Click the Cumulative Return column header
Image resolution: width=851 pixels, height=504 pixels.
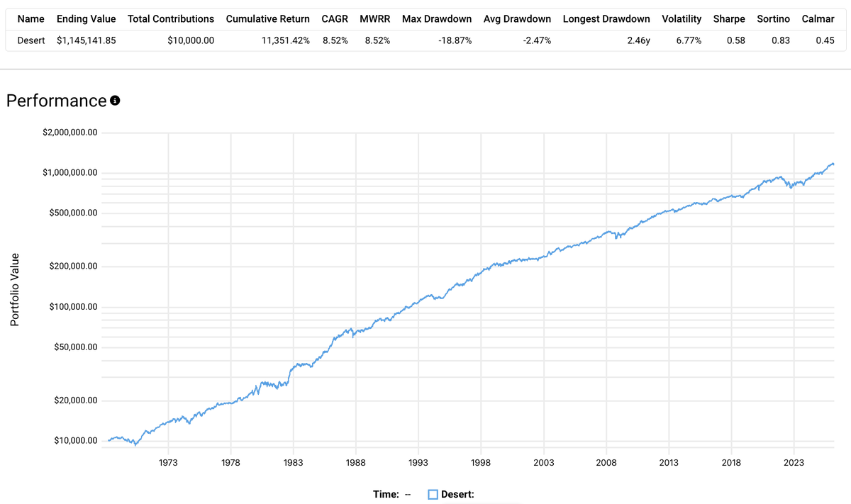point(268,19)
